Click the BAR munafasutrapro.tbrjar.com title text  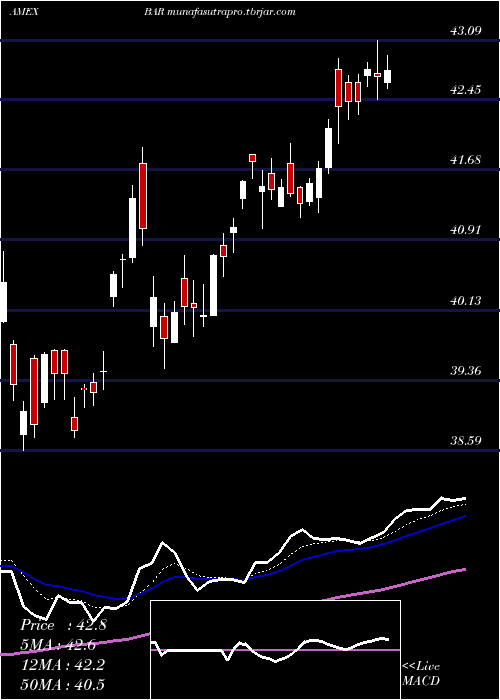pos(219,12)
